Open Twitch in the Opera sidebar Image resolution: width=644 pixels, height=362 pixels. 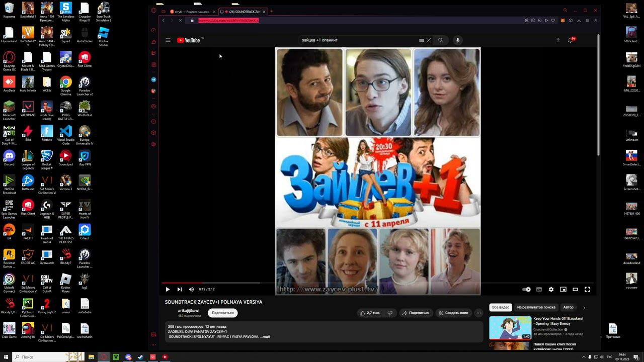(x=153, y=53)
